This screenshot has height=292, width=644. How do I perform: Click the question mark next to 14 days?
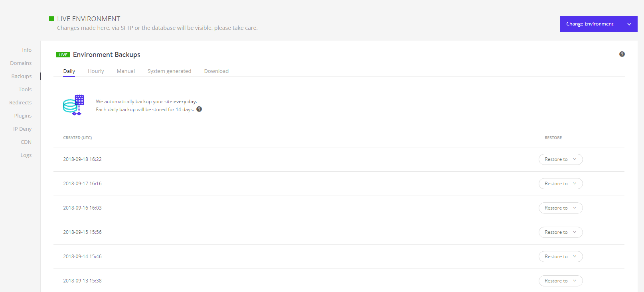click(x=199, y=109)
